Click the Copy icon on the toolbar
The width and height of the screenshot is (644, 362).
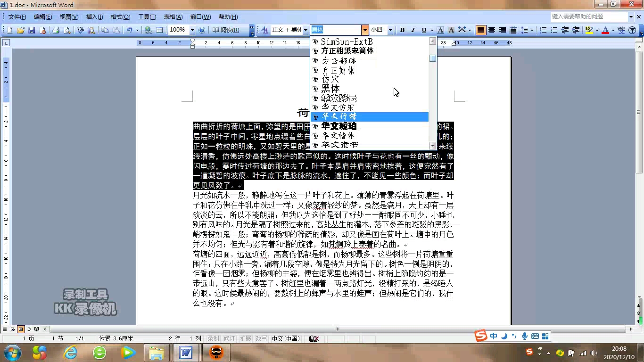105,30
